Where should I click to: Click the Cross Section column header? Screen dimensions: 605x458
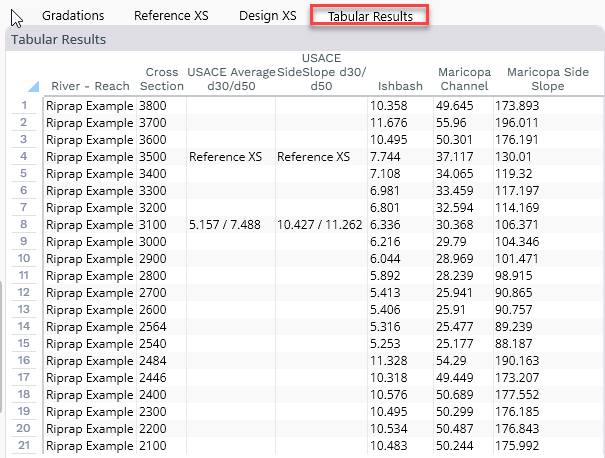click(x=162, y=79)
